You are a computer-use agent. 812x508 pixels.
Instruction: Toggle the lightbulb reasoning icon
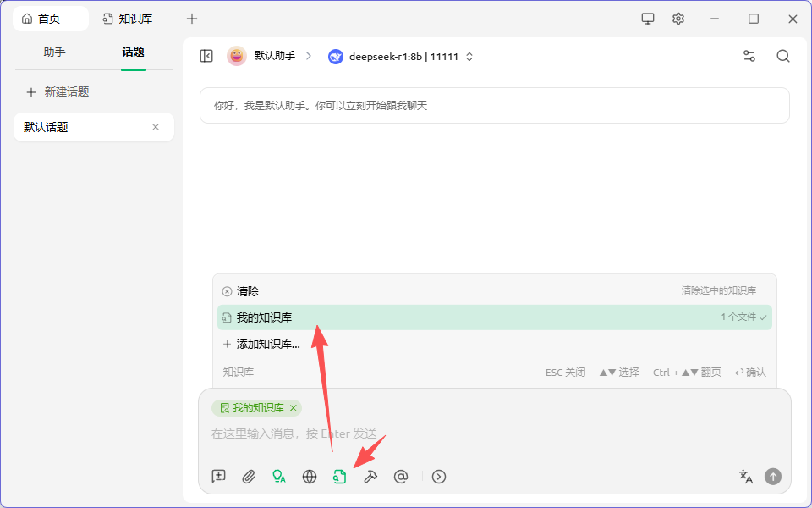pos(278,477)
